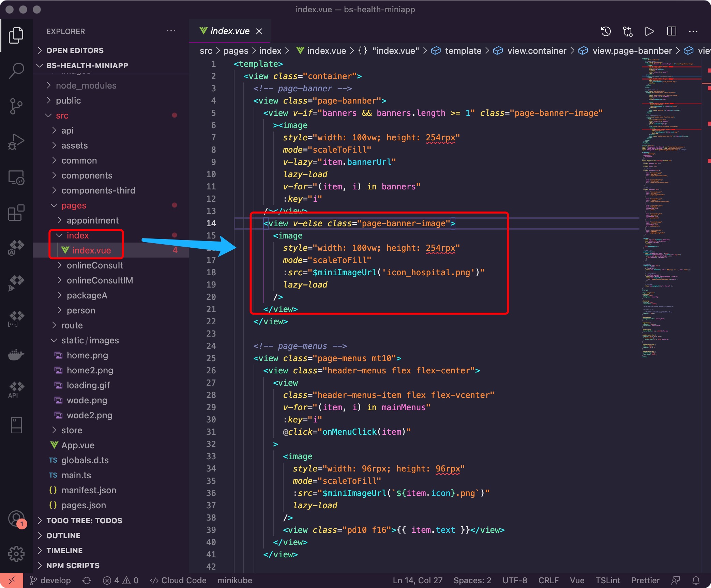Open Remote Explorer view
This screenshot has height=588, width=711.
tap(16, 177)
